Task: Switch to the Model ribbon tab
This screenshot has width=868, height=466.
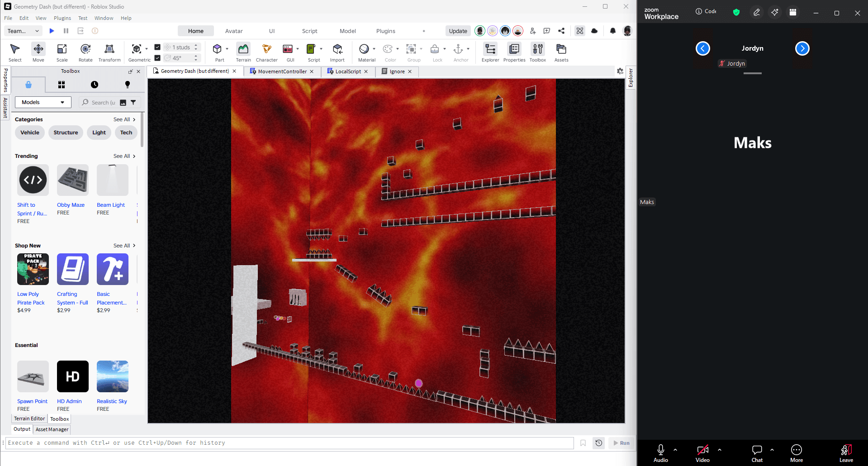Action: (x=348, y=31)
